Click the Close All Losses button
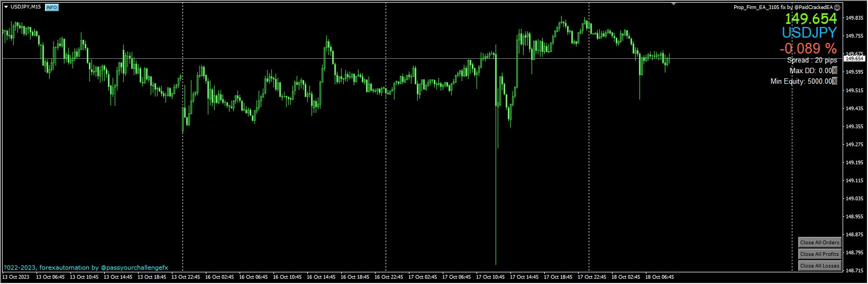868x284 pixels. coord(819,265)
